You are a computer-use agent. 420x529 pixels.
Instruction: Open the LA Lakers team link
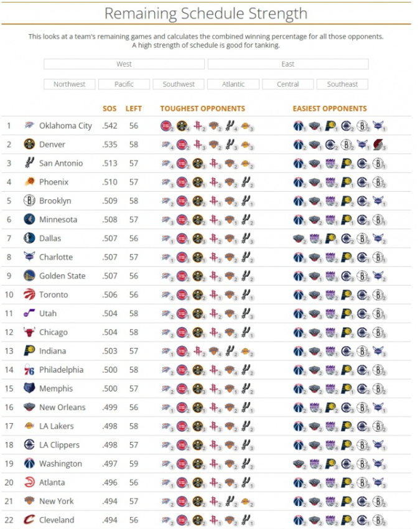(56, 426)
